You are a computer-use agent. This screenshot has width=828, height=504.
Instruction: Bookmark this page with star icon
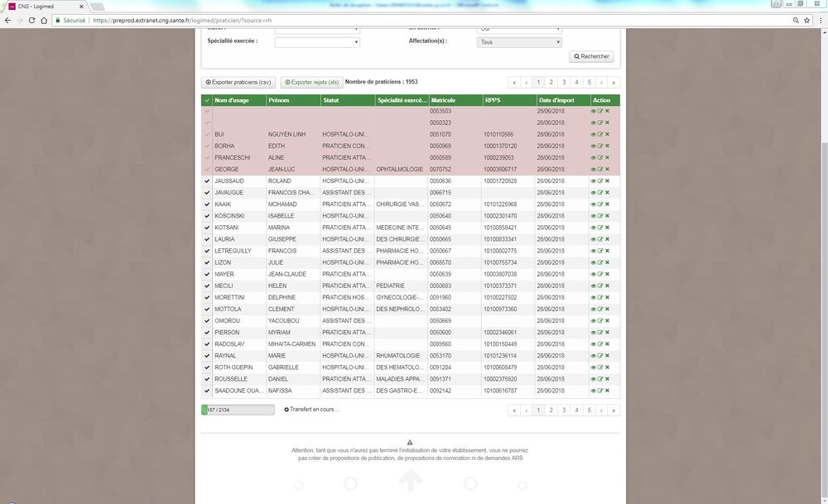point(806,20)
